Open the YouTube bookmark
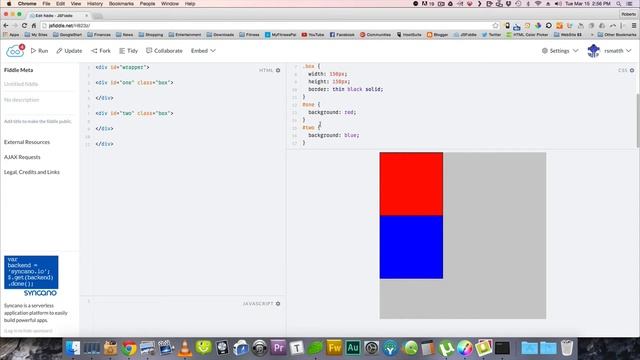 (312, 35)
